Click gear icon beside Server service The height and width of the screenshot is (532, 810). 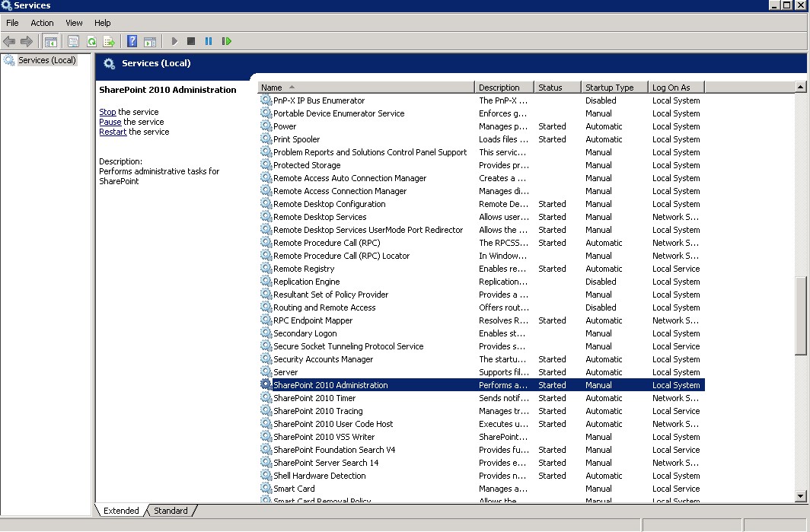pos(266,372)
